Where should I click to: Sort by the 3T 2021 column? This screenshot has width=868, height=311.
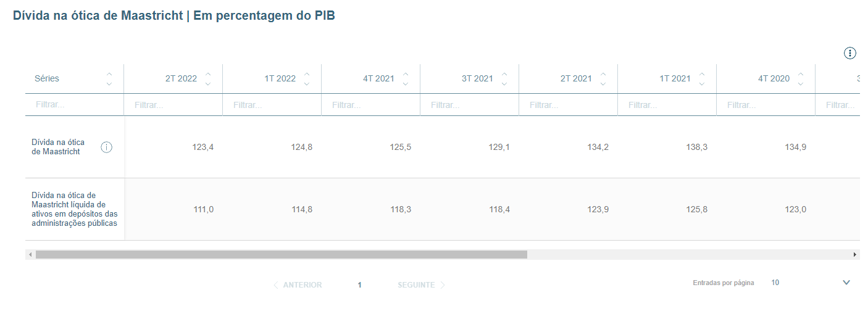[x=504, y=78]
